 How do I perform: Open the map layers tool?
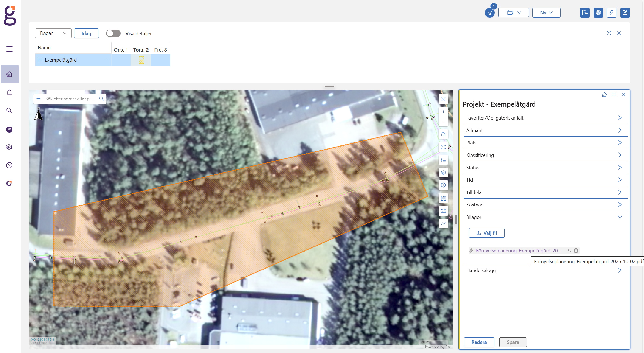[x=443, y=173]
